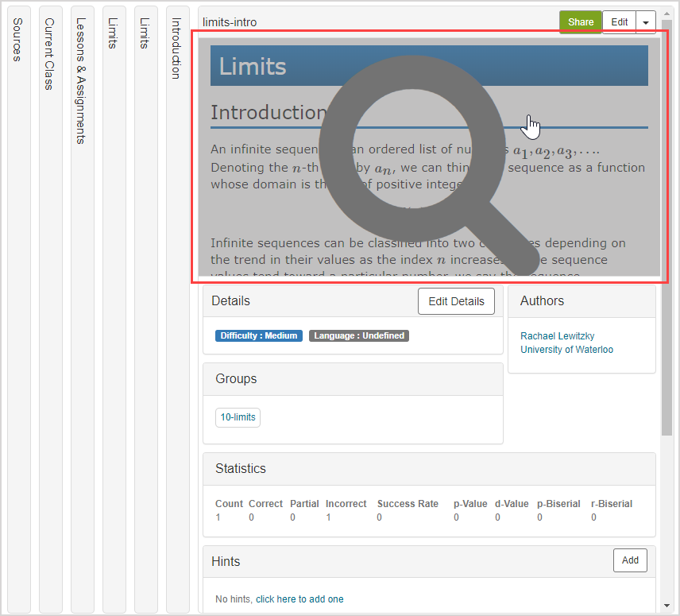Click the magnifying glass preview icon
Screen dimensions: 680x616
click(x=429, y=159)
